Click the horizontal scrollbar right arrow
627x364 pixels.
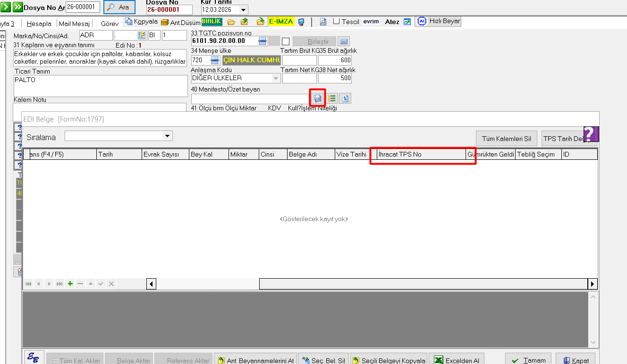pos(593,284)
